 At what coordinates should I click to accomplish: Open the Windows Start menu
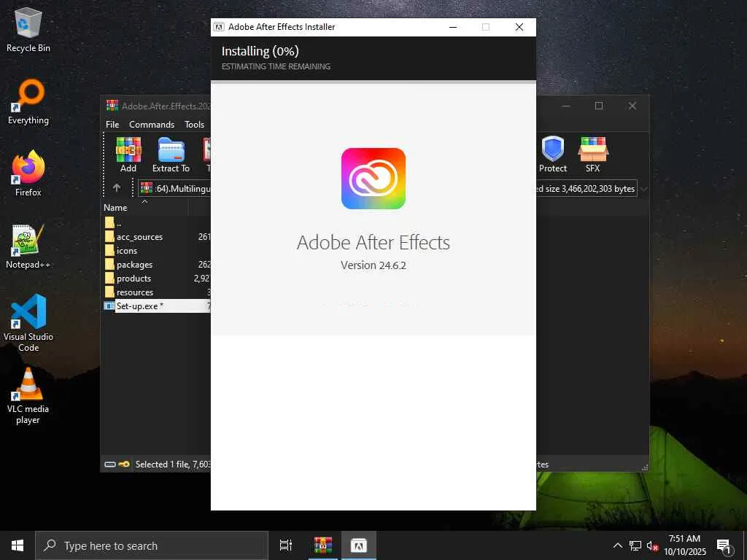[x=18, y=545]
